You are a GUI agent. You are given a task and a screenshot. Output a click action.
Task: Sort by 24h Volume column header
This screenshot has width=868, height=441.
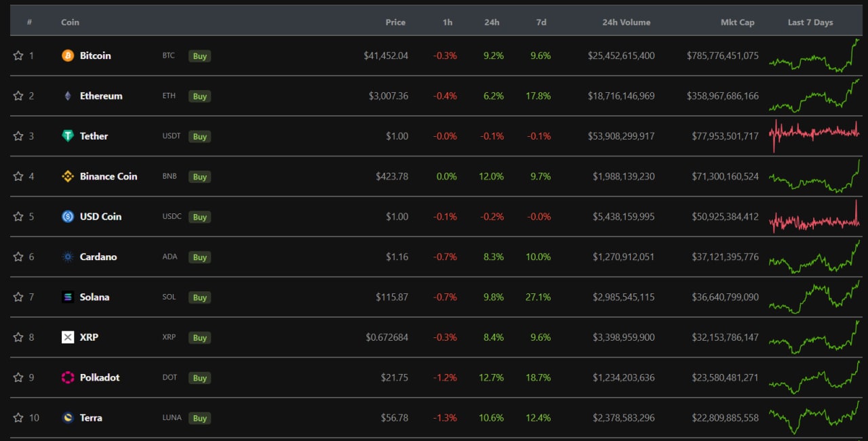click(x=626, y=22)
